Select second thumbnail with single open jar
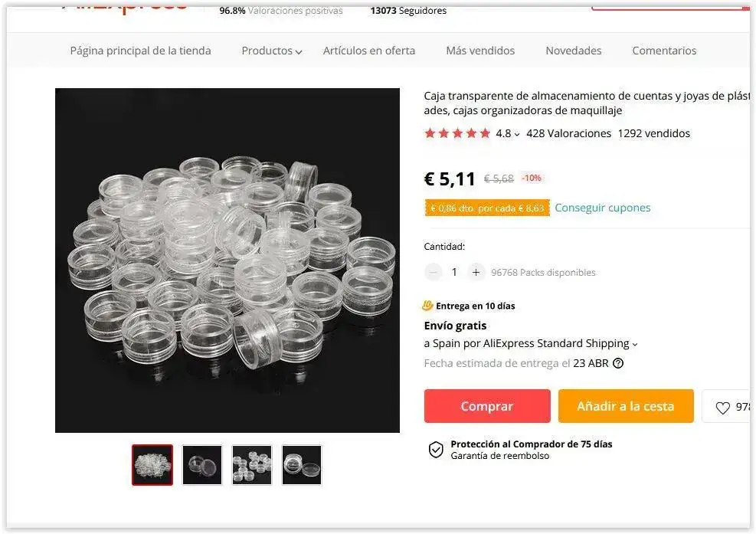The width and height of the screenshot is (756, 534). click(x=202, y=465)
